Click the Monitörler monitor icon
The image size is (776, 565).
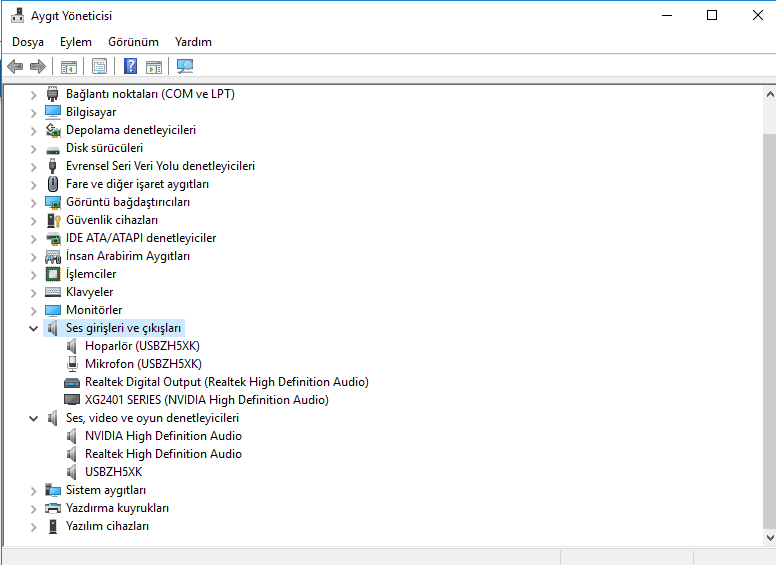[x=52, y=310]
